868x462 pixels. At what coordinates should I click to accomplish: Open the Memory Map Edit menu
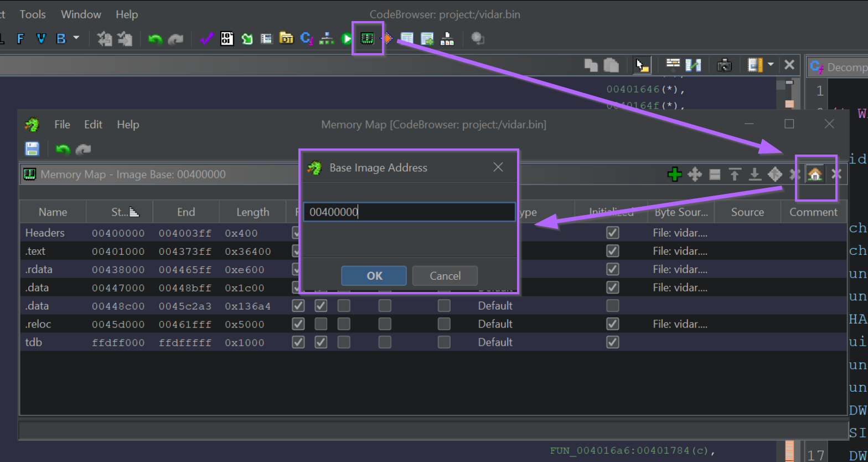93,124
